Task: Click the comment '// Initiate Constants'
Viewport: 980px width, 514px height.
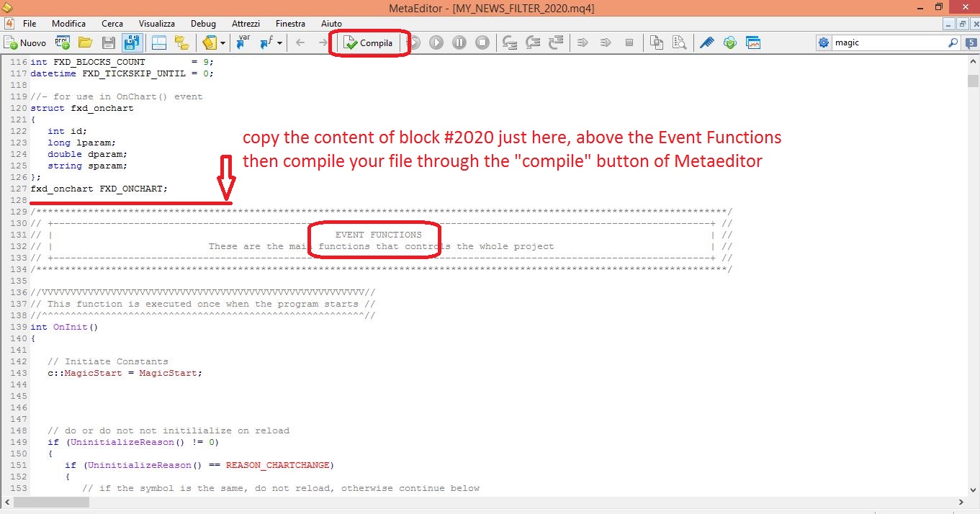Action: click(108, 361)
